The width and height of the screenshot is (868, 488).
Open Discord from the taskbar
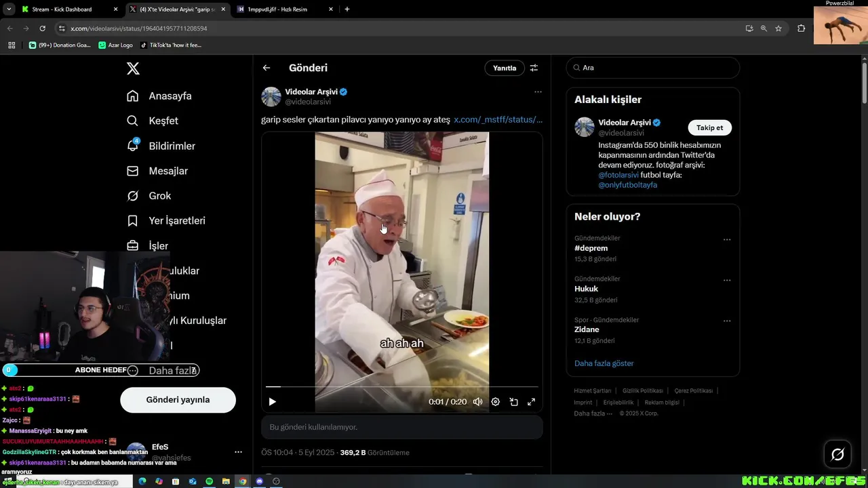[259, 481]
